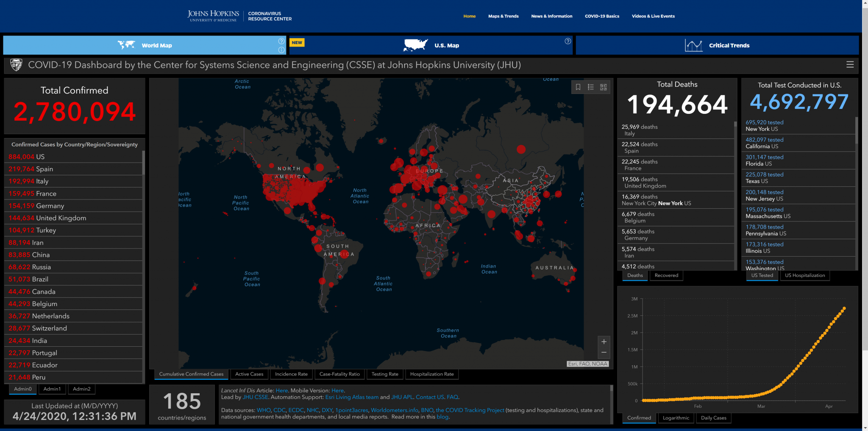The height and width of the screenshot is (431, 868).
Task: Click the U.S. Map help question icon
Action: tap(568, 41)
